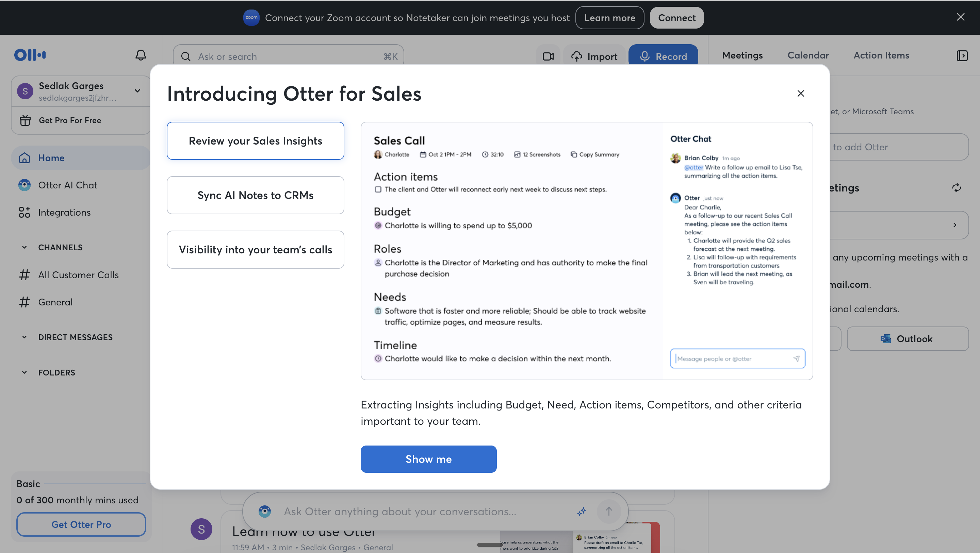Click the video camera meeting icon
980x553 pixels.
548,56
